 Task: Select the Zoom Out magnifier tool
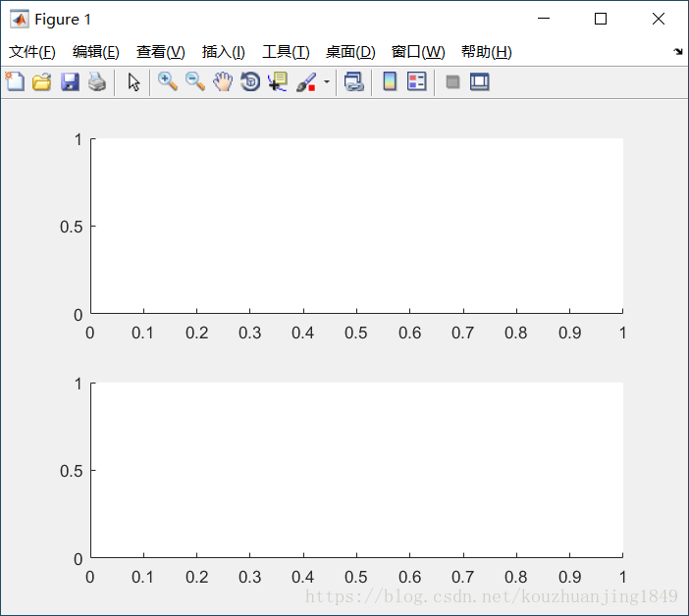coord(195,82)
